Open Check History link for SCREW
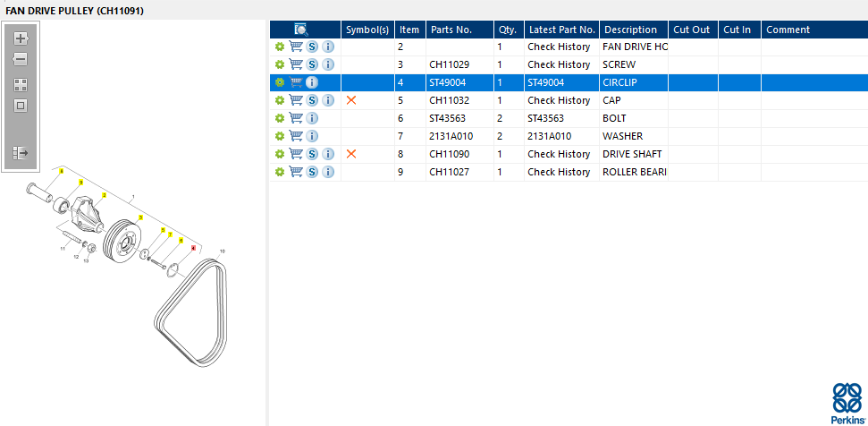Image resolution: width=868 pixels, height=426 pixels. pyautogui.click(x=559, y=64)
